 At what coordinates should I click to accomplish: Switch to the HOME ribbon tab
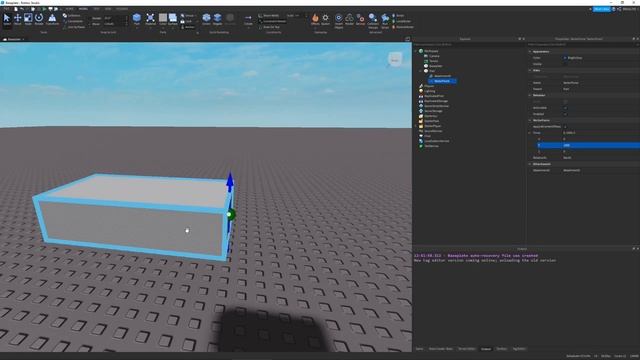coord(70,9)
